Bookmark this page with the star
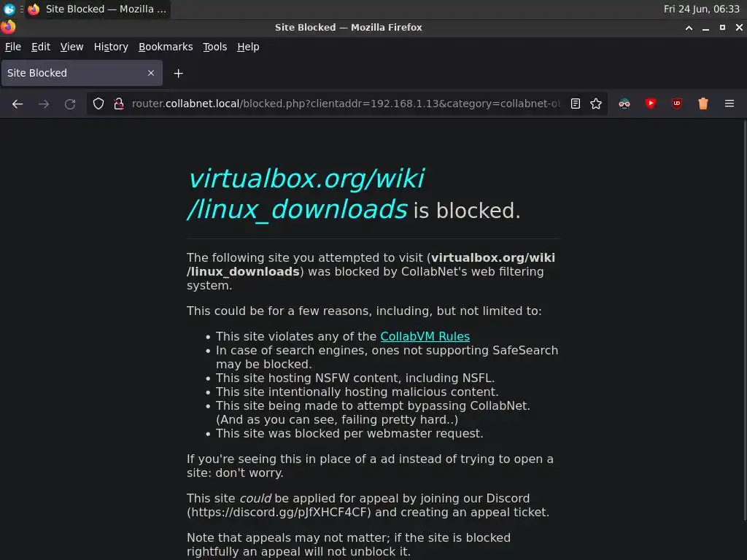This screenshot has width=747, height=560. click(x=596, y=104)
